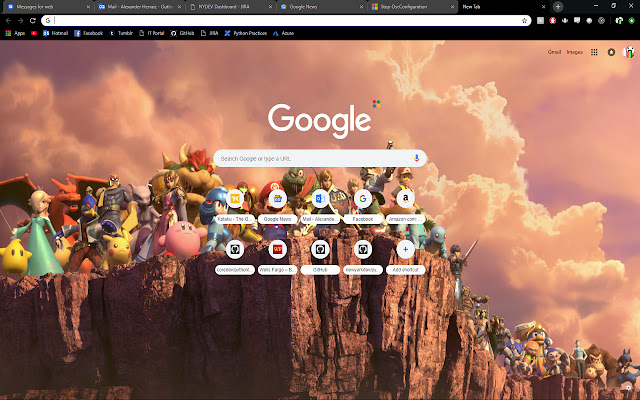Click the green update circle icon

pyautogui.click(x=631, y=20)
